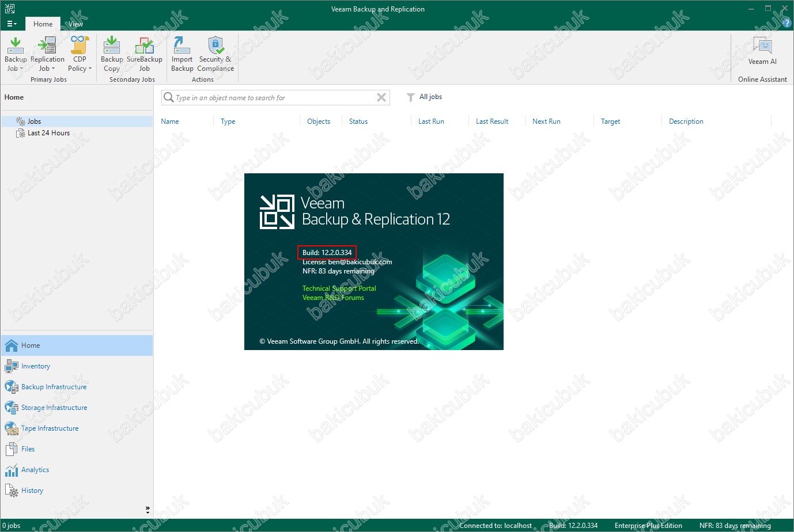Maximize the Veeam window
The image size is (794, 532).
tap(768, 9)
